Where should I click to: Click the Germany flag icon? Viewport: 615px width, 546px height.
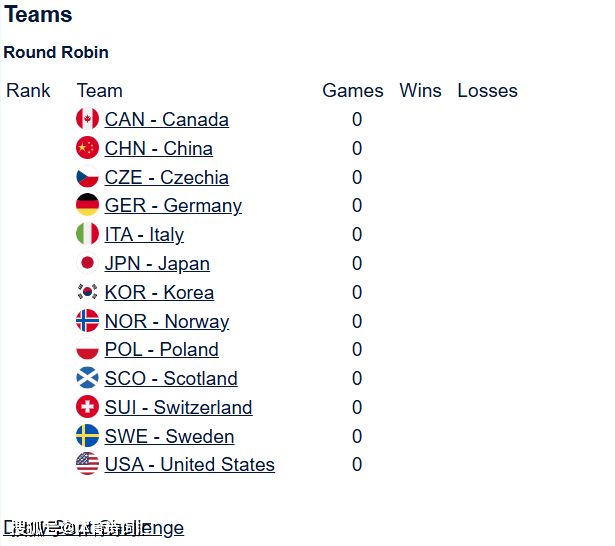click(87, 205)
